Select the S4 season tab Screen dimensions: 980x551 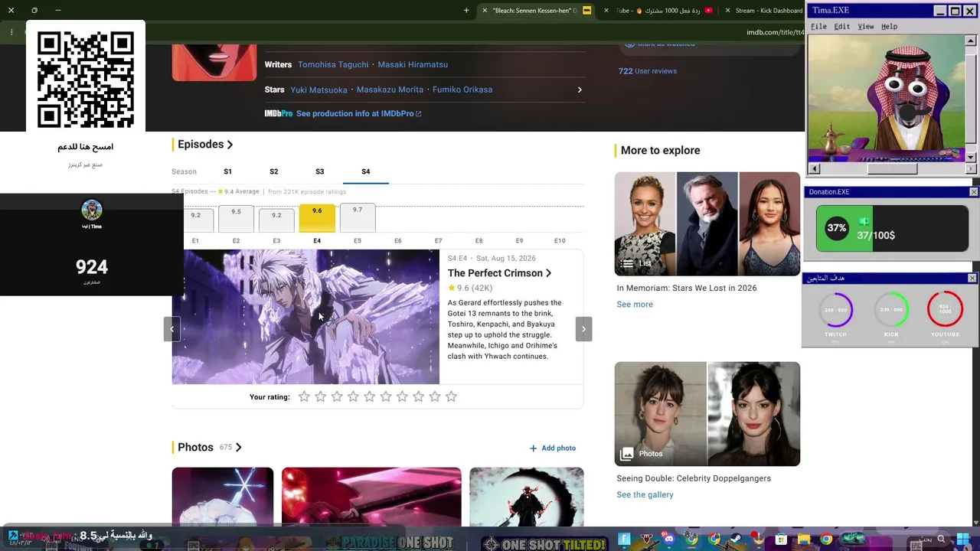point(365,171)
